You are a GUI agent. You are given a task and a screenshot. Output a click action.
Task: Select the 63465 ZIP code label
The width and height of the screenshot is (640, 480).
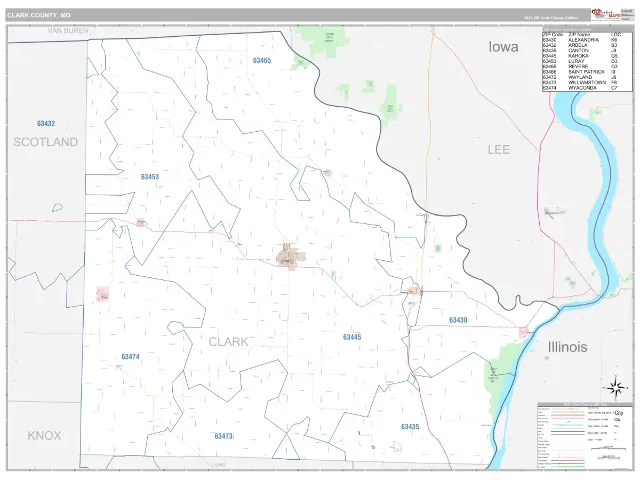pyautogui.click(x=262, y=60)
